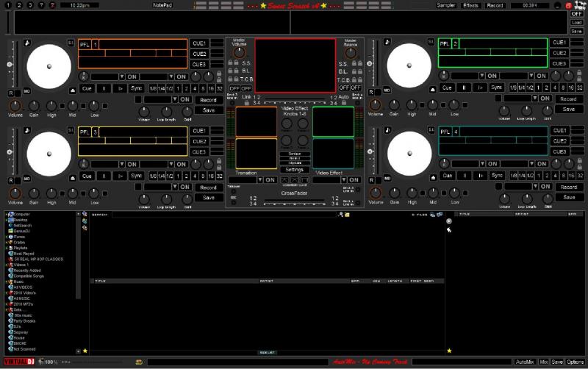Select the first crossfader curve icon

click(x=285, y=180)
